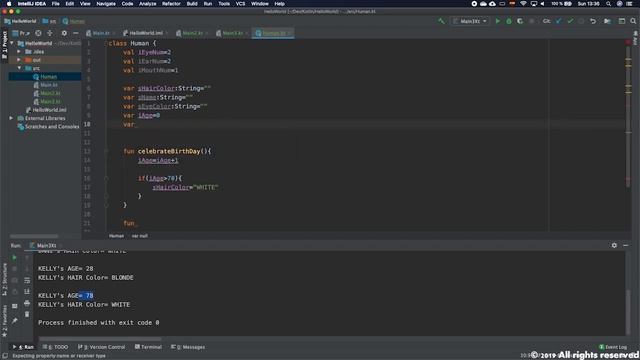
Task: Collapse the src folder
Action: tap(19, 68)
